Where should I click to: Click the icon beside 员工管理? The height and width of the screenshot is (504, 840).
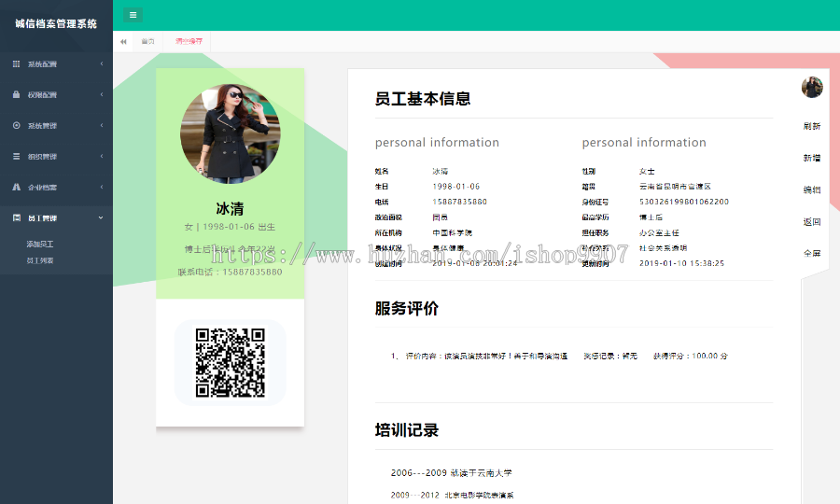click(x=16, y=217)
